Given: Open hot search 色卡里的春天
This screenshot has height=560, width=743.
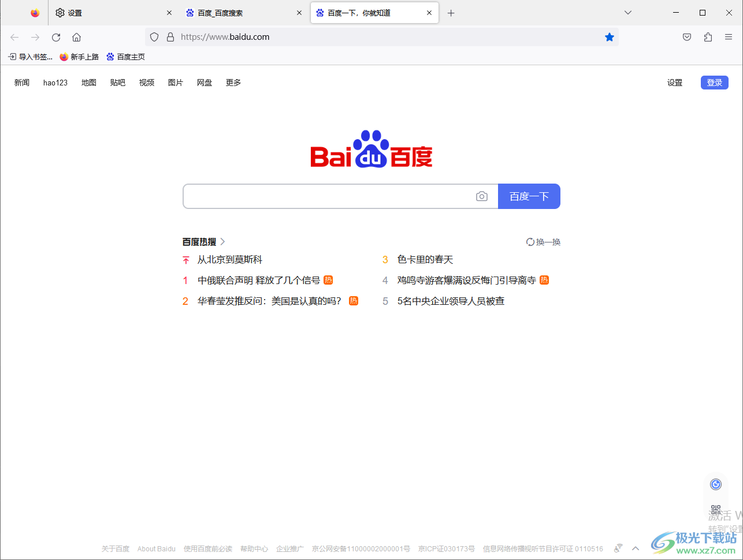Looking at the screenshot, I should (425, 260).
